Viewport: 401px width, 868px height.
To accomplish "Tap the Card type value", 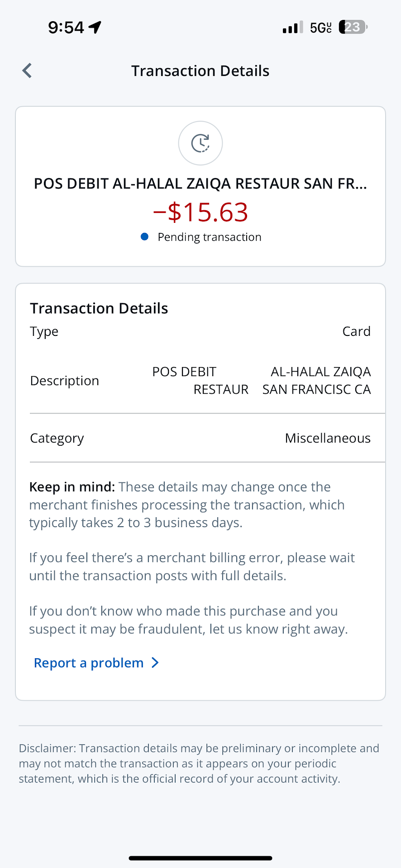I will [356, 331].
